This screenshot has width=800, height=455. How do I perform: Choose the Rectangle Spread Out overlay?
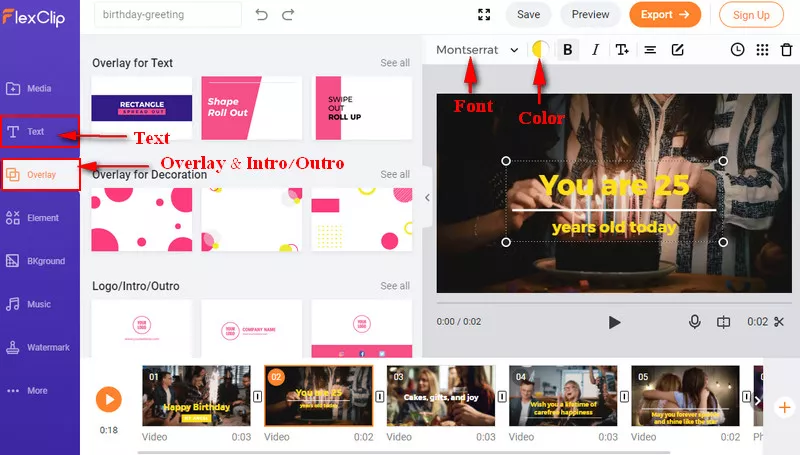[x=142, y=108]
